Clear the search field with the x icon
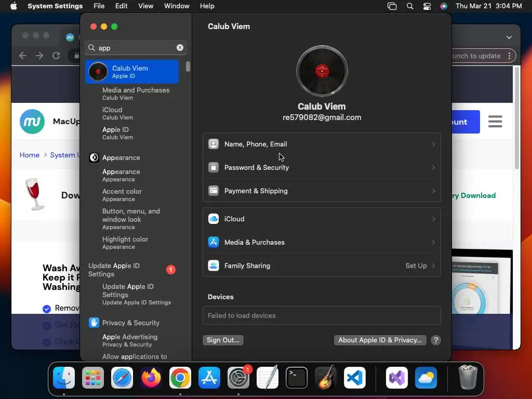 coord(180,48)
